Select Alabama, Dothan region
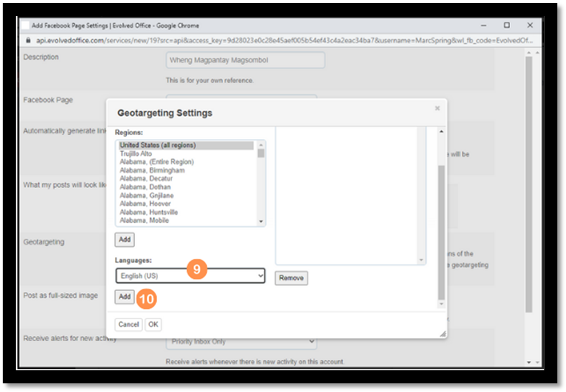Screen dimensions: 566x392 click(x=186, y=187)
